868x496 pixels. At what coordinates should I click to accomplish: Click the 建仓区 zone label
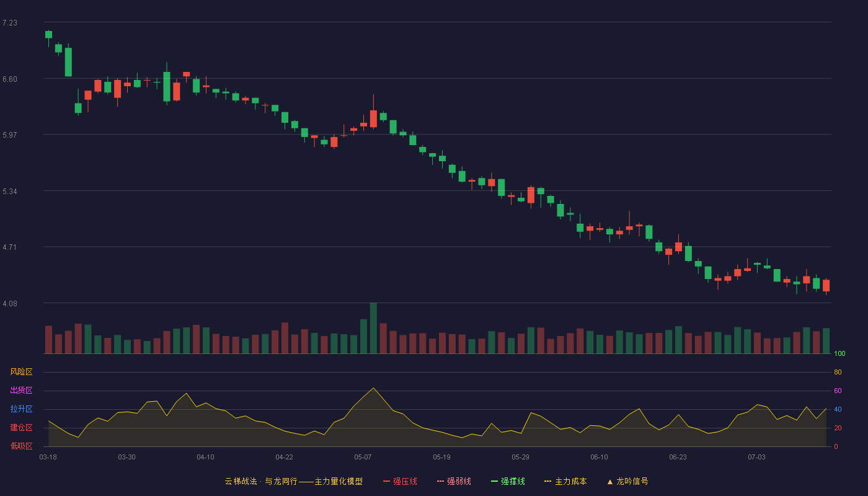point(21,428)
